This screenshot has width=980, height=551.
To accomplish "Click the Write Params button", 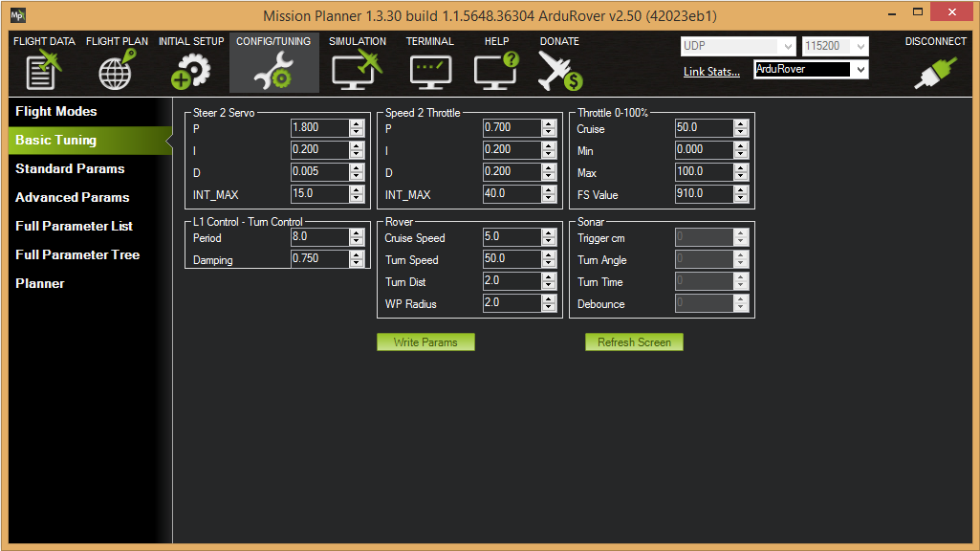I will pyautogui.click(x=425, y=342).
